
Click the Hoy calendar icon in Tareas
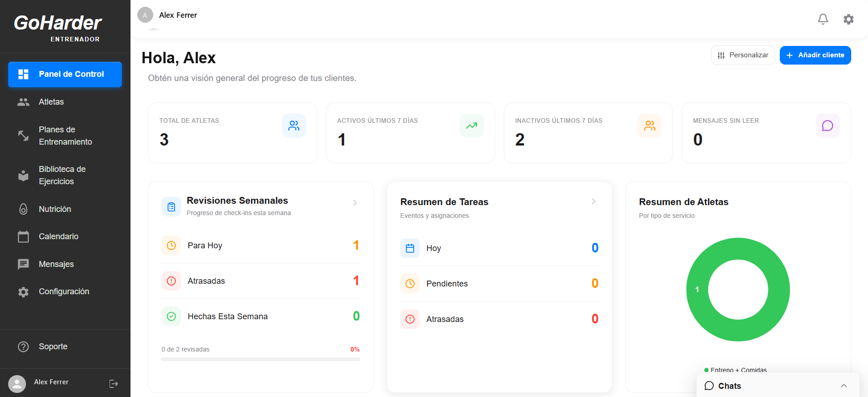pos(410,248)
